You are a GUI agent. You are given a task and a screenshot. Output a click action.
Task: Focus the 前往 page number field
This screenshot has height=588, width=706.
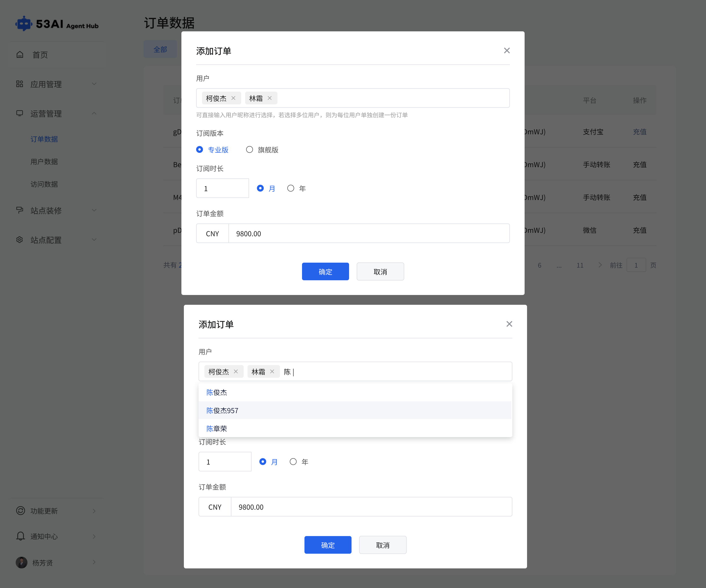pyautogui.click(x=636, y=265)
